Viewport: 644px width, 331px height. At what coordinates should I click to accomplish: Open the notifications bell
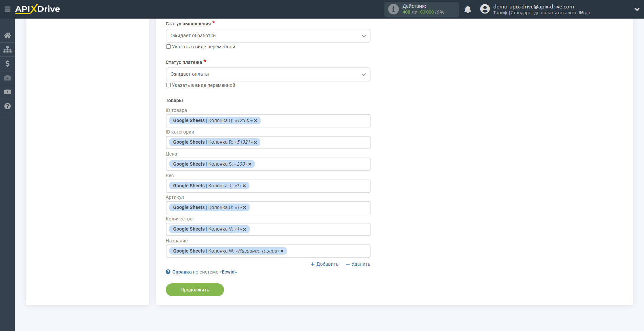(x=468, y=9)
